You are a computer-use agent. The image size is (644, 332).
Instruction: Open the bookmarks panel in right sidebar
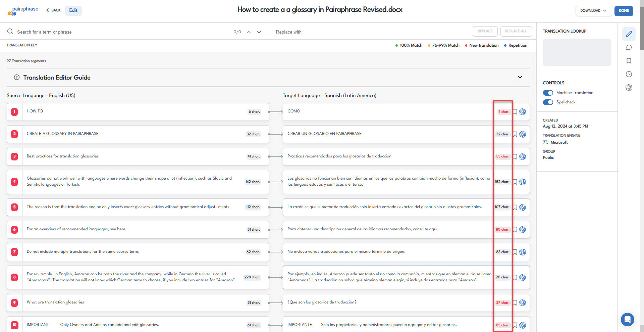click(629, 61)
